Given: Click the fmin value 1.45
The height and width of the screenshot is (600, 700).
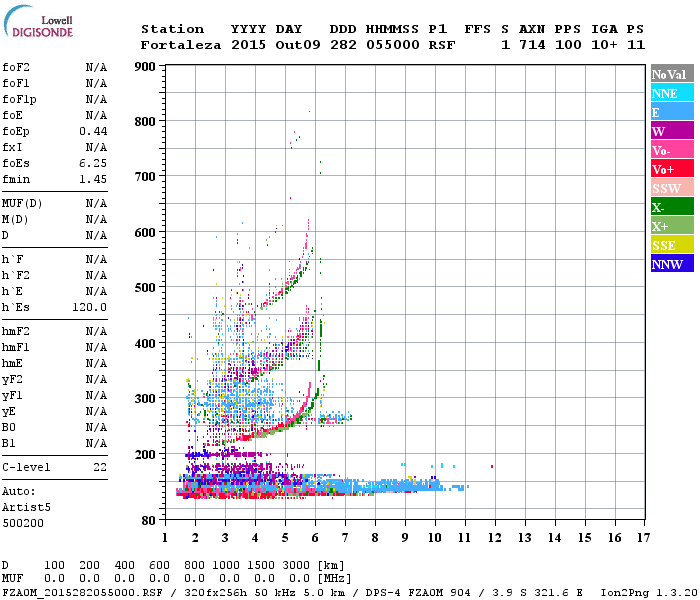Looking at the screenshot, I should pyautogui.click(x=93, y=179).
